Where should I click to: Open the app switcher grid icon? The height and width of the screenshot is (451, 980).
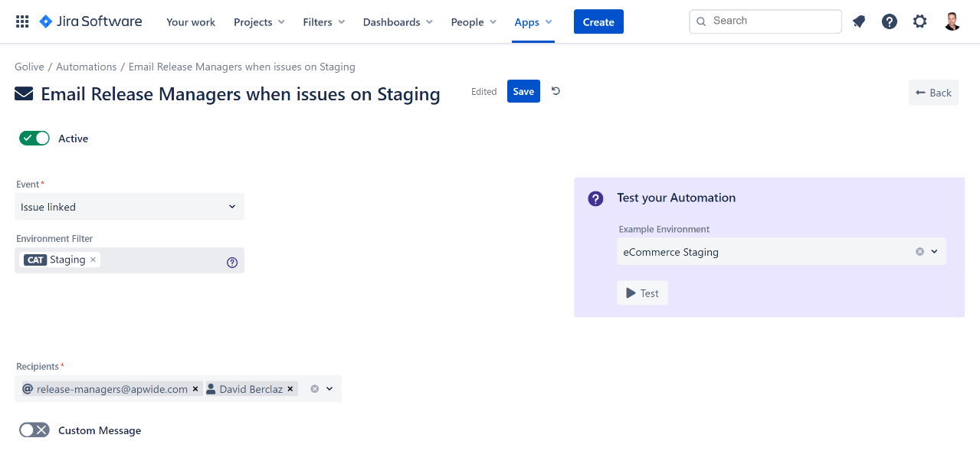[22, 21]
